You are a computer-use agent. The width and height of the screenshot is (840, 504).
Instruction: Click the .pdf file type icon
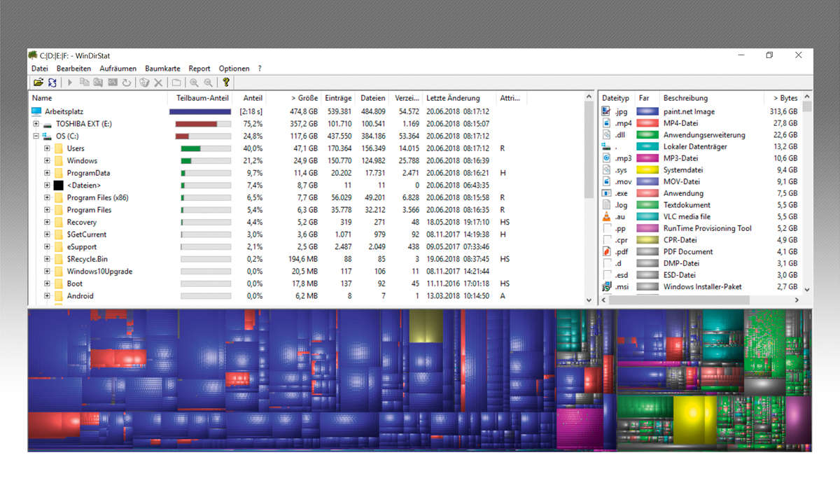point(607,251)
